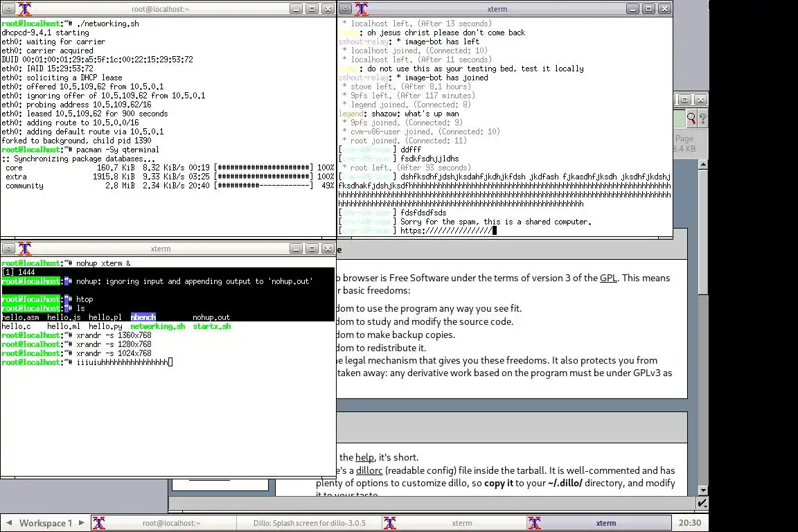The height and width of the screenshot is (532, 798).
Task: Select root@localhost in the taskbar
Action: [164, 523]
